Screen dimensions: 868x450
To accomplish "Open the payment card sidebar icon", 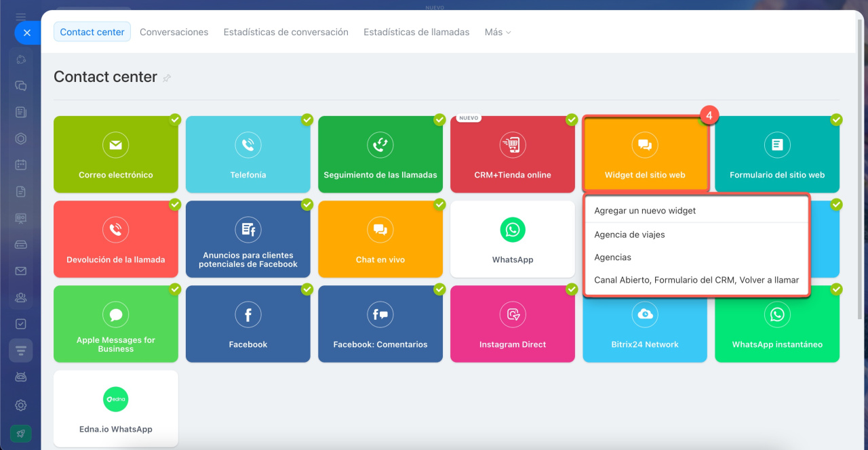I will point(21,245).
